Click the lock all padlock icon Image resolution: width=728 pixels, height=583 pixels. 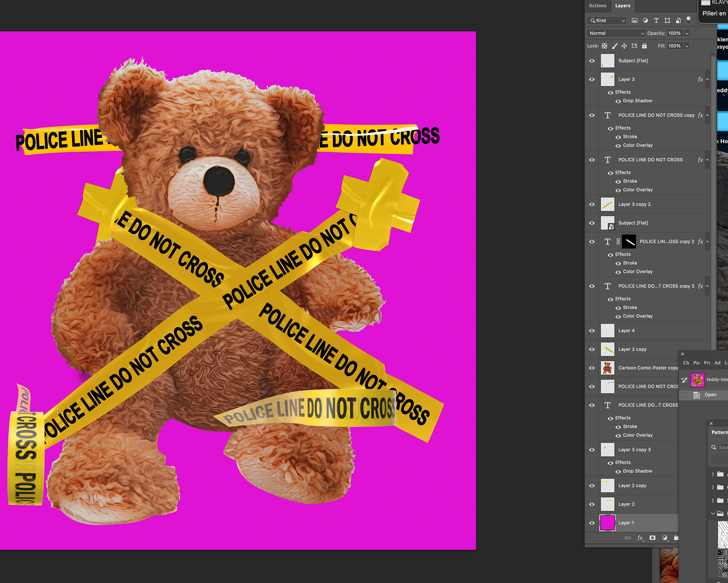644,46
